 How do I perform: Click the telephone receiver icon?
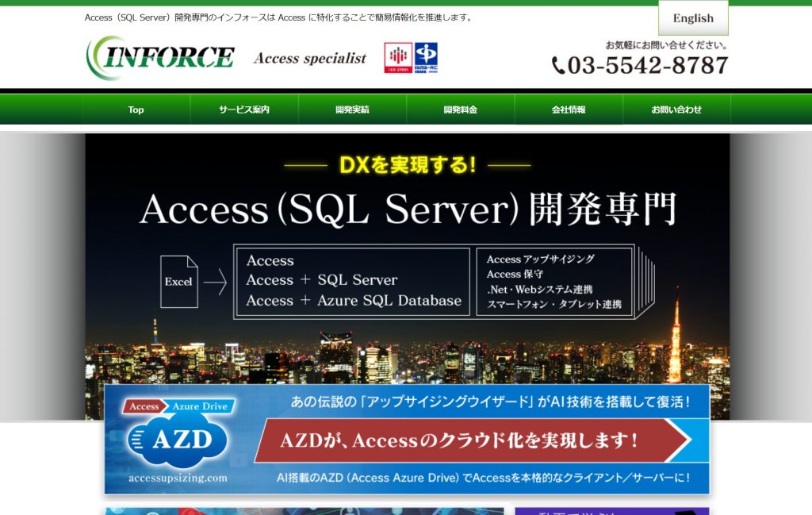point(557,63)
